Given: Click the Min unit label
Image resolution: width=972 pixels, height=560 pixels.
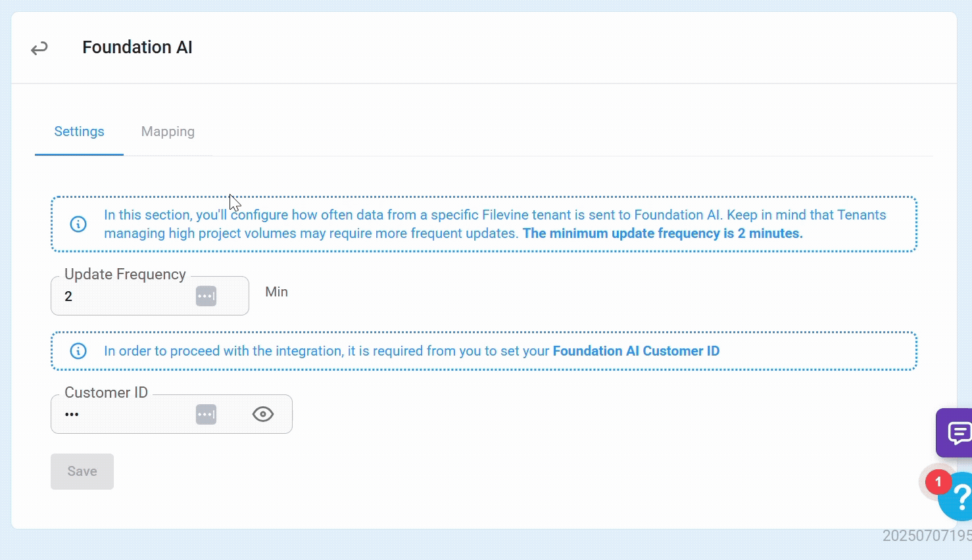Looking at the screenshot, I should pos(276,292).
